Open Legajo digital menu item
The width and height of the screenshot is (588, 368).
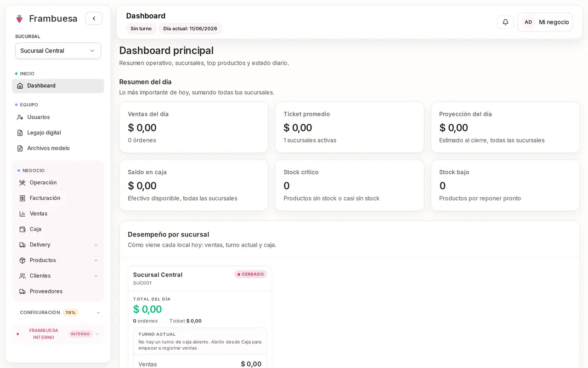(58, 133)
